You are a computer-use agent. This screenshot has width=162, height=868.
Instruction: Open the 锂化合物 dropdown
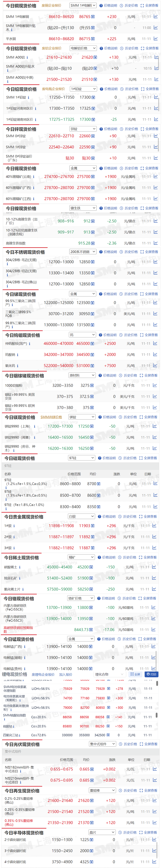coord(110,674)
